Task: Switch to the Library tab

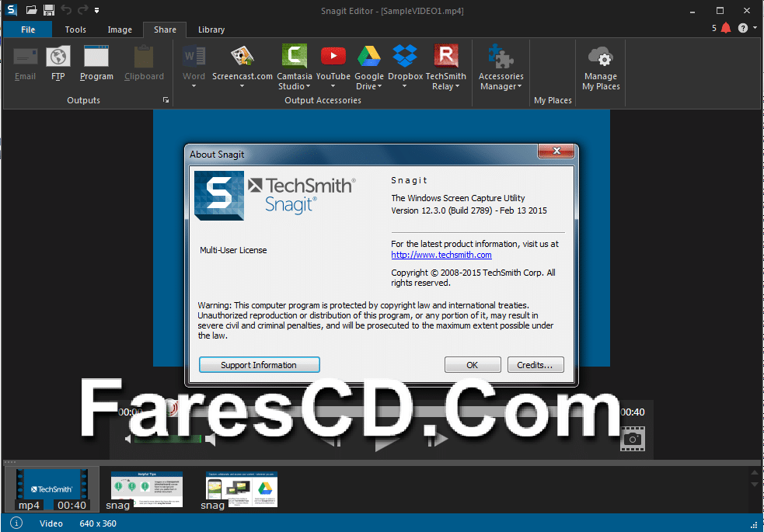Action: coord(211,30)
